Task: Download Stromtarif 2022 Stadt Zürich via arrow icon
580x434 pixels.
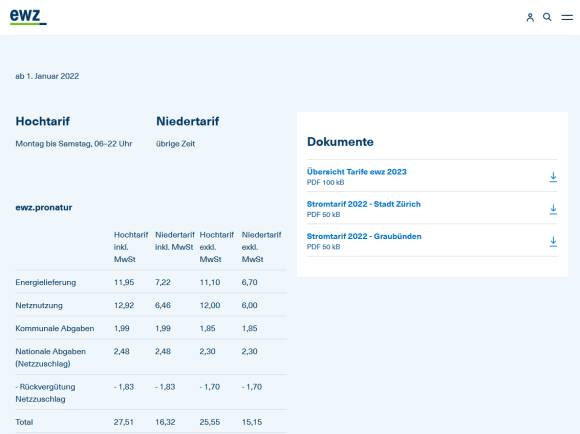Action: click(x=553, y=209)
